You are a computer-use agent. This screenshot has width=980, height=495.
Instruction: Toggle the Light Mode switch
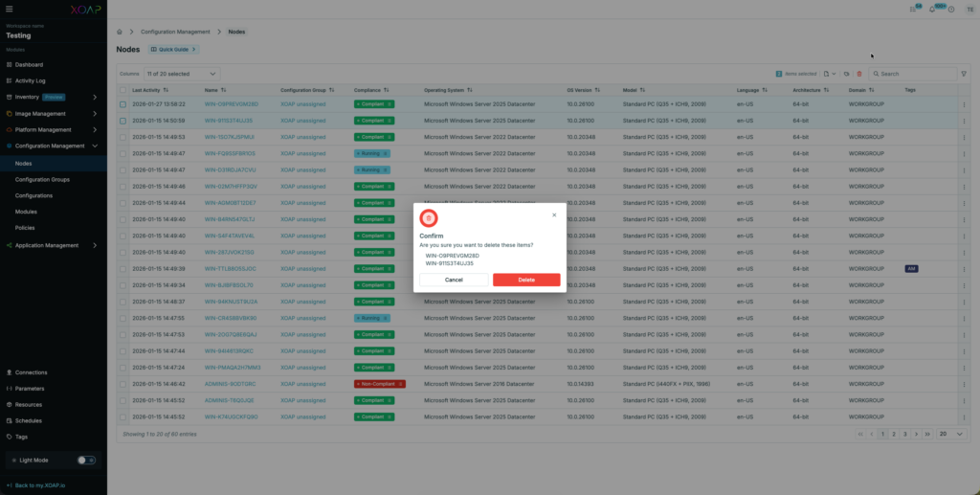coord(86,460)
